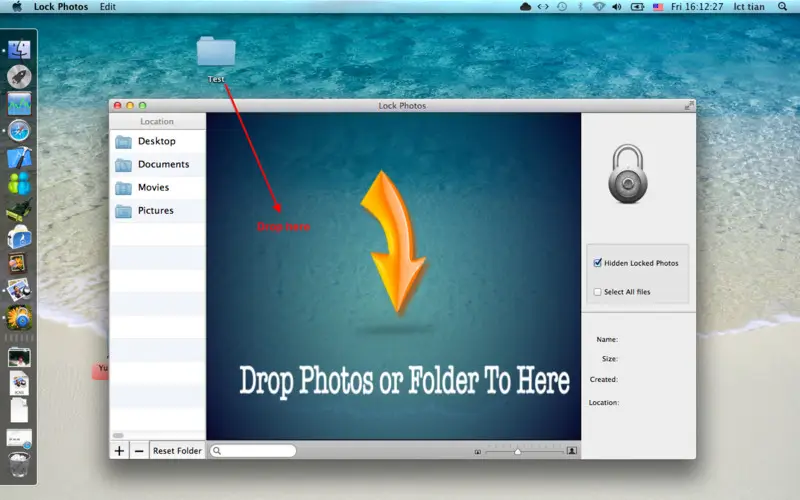Select Desktop in Location list
Viewport: 800px width, 500px height.
158,141
